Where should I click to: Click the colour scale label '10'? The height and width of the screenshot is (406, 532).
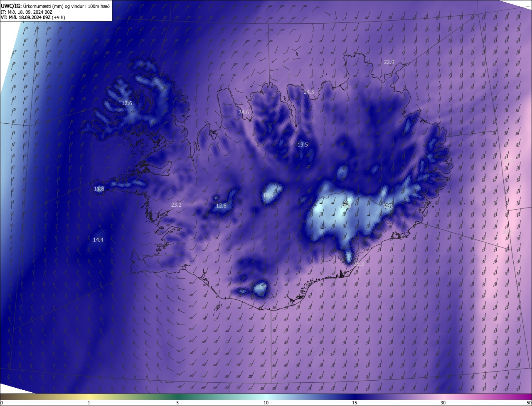266,403
